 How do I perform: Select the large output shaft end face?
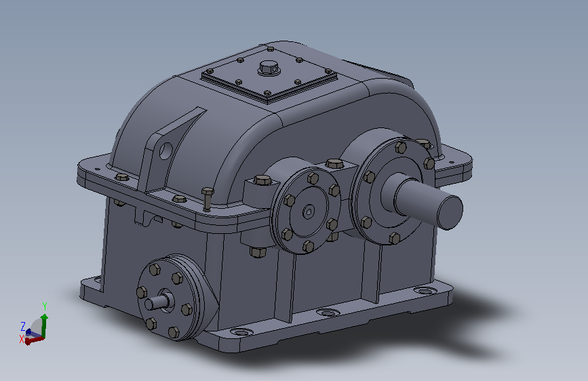coord(450,213)
